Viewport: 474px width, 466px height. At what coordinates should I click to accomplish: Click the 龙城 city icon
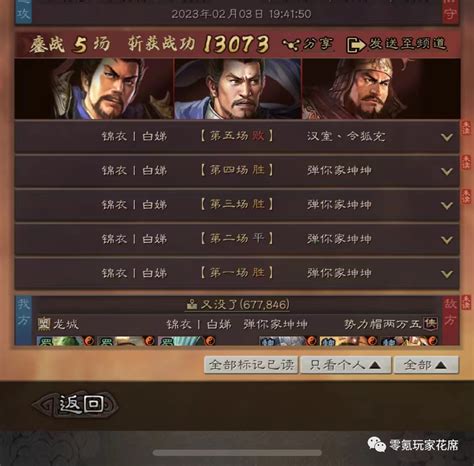(x=44, y=324)
